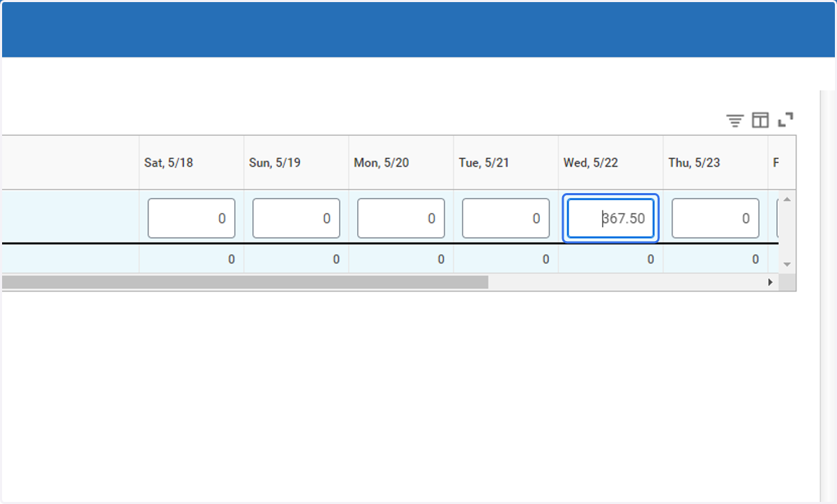Click the total cell under Sun, 5/19
The height and width of the screenshot is (504, 837).
(296, 259)
